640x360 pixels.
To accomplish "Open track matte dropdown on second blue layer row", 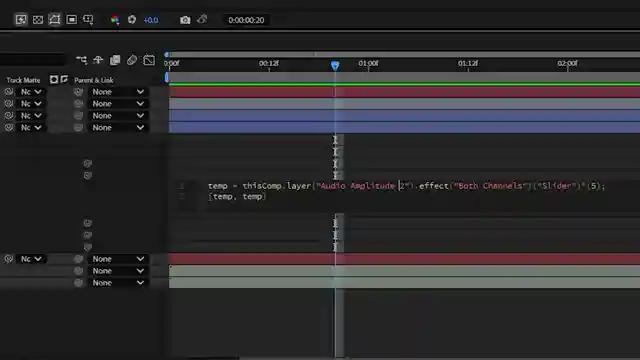I will point(31,127).
